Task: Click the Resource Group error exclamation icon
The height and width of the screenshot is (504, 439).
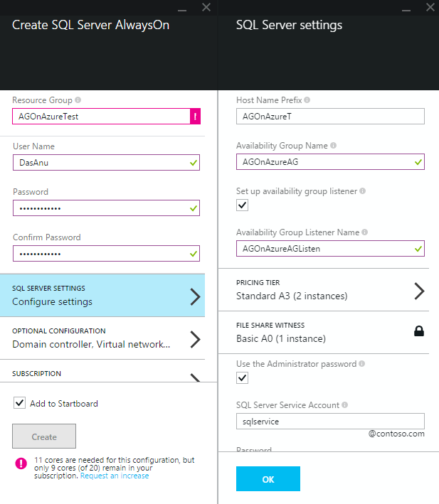Action: click(195, 117)
